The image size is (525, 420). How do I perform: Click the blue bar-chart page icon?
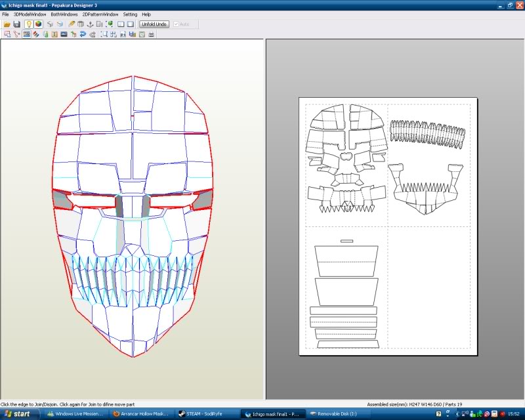point(133,34)
